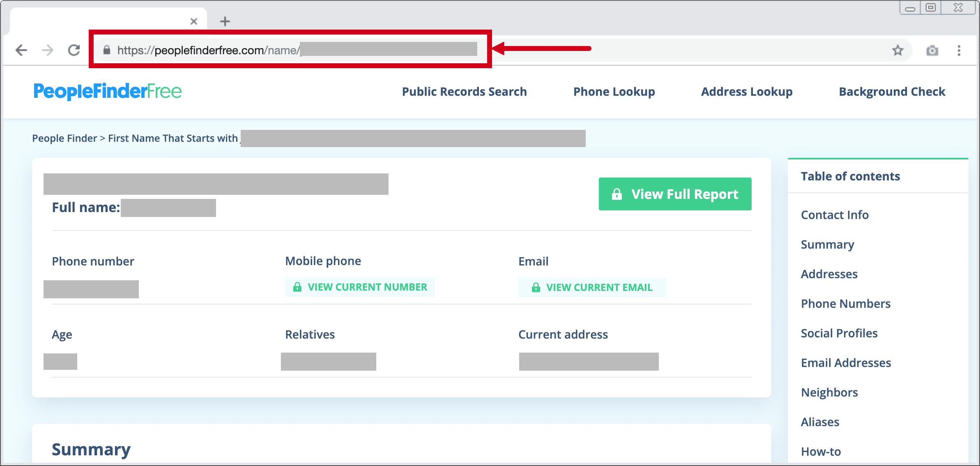Screen dimensions: 980x466
Task: Click the browser back arrow
Action: (21, 50)
